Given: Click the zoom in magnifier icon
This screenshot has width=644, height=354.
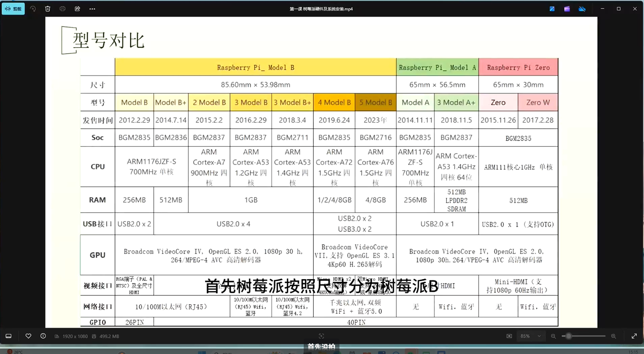Looking at the screenshot, I should (x=614, y=336).
